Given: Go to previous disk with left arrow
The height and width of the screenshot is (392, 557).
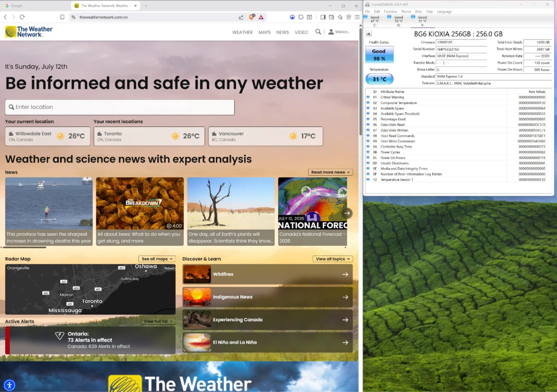Looking at the screenshot, I should coord(369,34).
